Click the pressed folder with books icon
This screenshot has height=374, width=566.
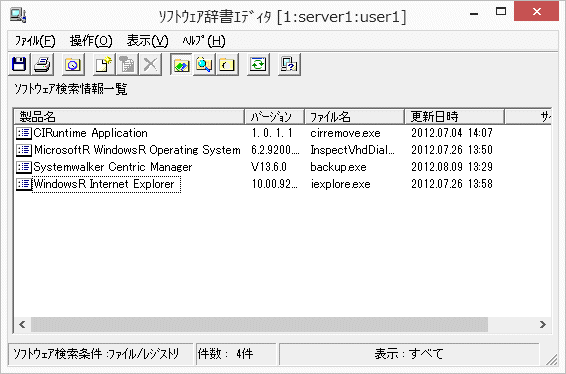(x=181, y=65)
